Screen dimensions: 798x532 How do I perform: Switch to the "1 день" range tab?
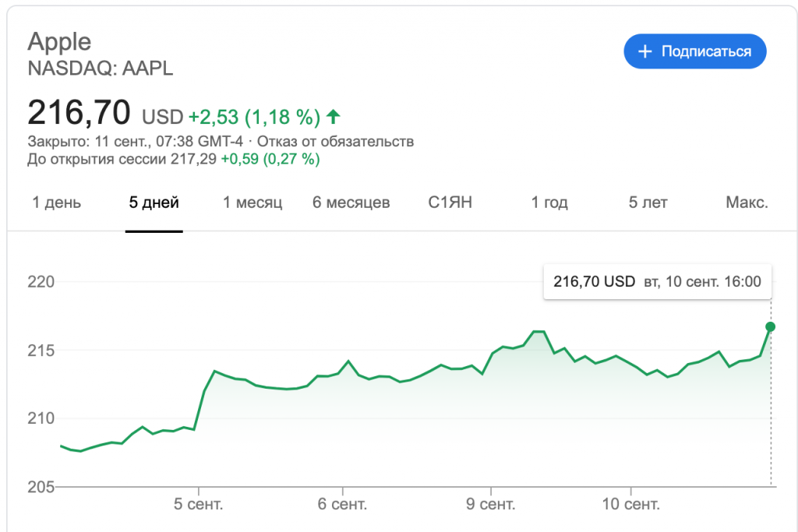pyautogui.click(x=56, y=203)
